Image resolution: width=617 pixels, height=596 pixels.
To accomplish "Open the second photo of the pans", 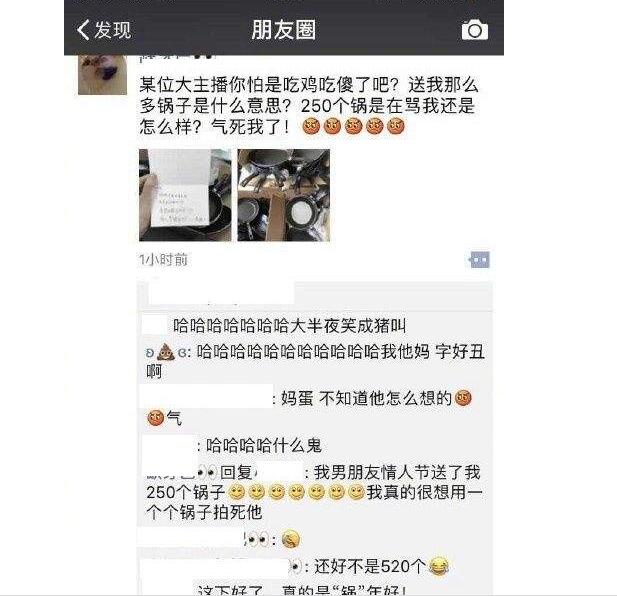I will (284, 195).
